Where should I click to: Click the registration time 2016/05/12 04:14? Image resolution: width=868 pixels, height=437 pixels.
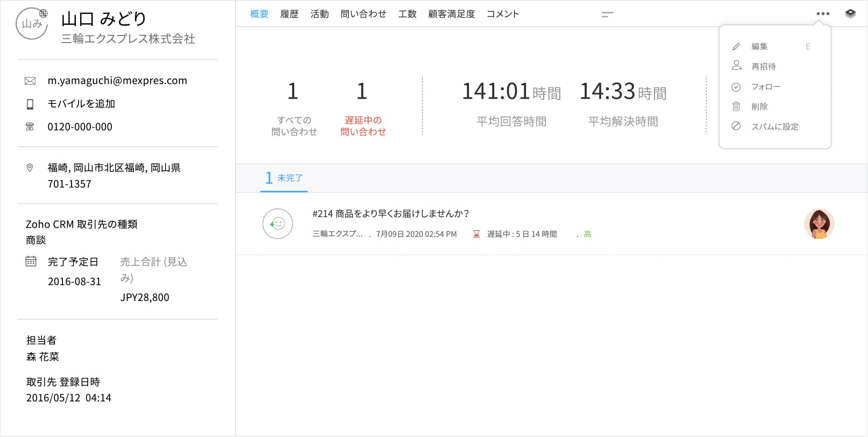click(x=69, y=398)
